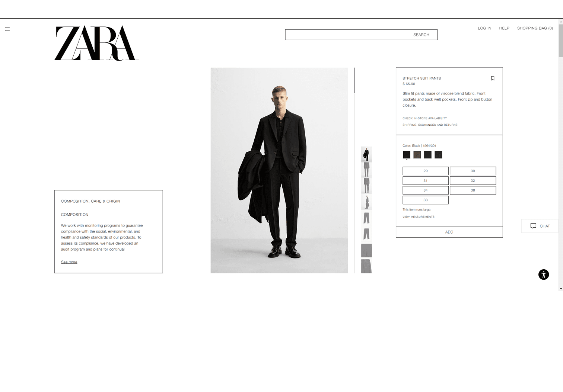563x392 pixels.
Task: Open View Measurements guide
Action: [x=419, y=217]
